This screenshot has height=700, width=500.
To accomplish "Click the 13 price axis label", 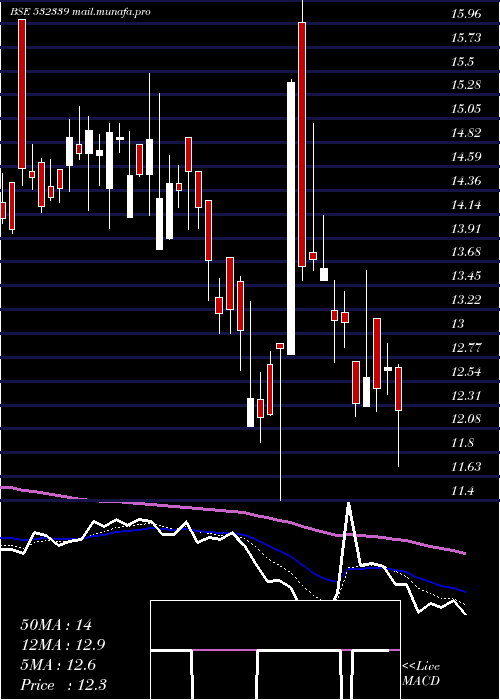I will tap(458, 323).
